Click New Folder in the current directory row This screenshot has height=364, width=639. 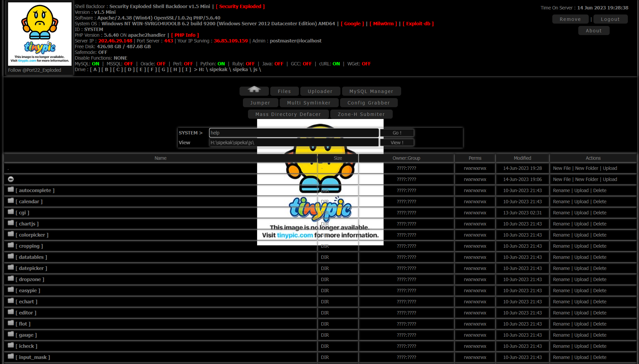pyautogui.click(x=587, y=168)
